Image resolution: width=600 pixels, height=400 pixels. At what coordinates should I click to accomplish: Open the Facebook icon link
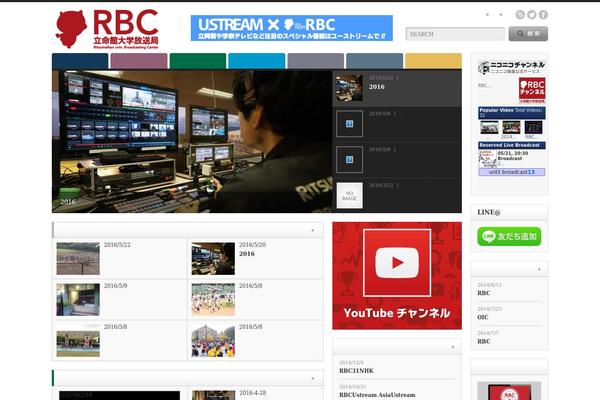pyautogui.click(x=543, y=15)
